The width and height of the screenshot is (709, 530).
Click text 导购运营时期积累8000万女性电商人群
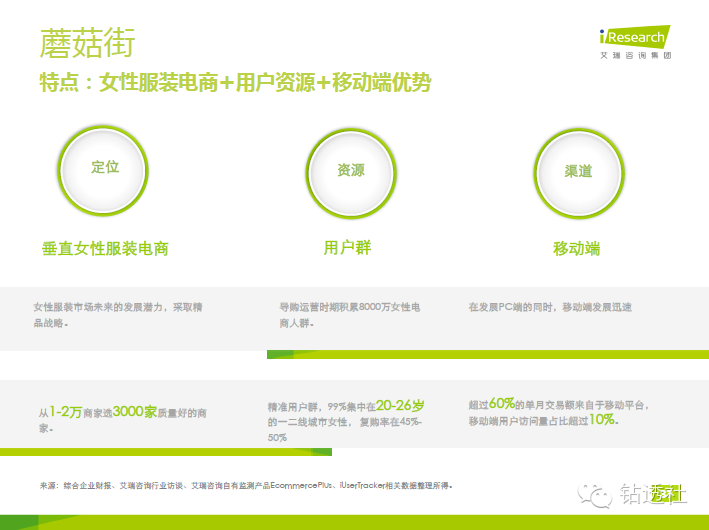[x=350, y=315]
